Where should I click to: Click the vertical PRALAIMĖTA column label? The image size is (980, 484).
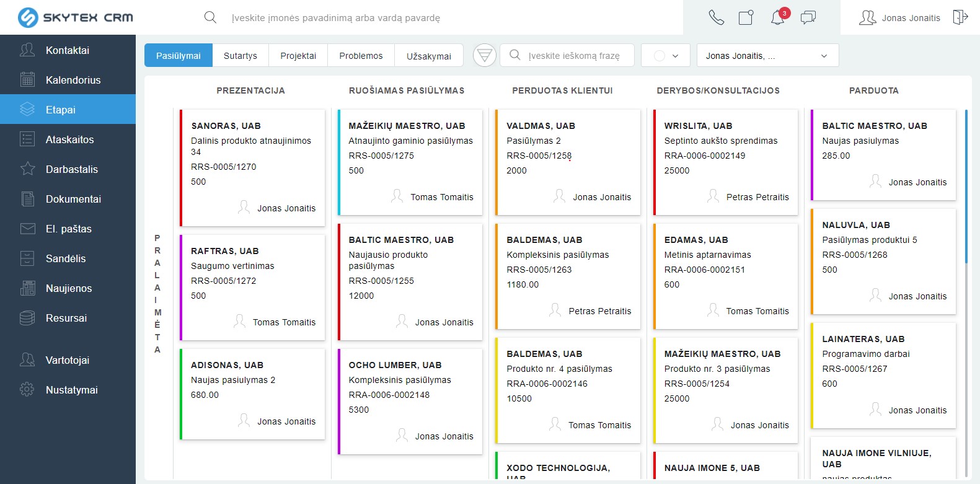157,294
